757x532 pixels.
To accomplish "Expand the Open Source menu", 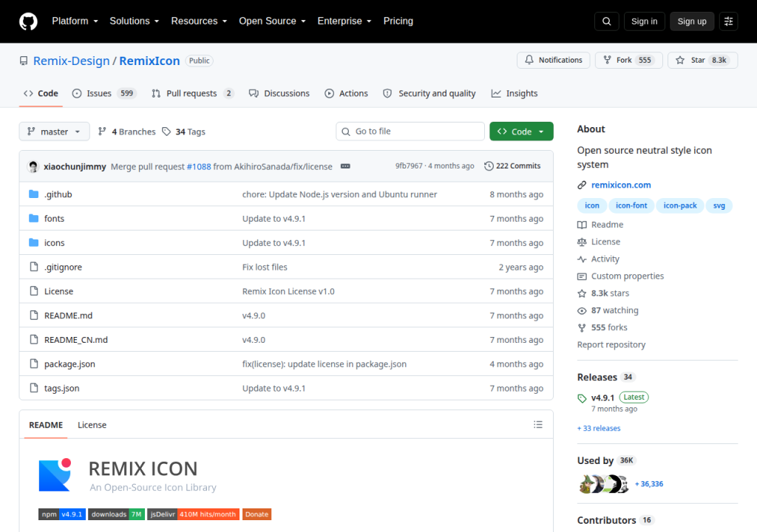I will point(272,21).
